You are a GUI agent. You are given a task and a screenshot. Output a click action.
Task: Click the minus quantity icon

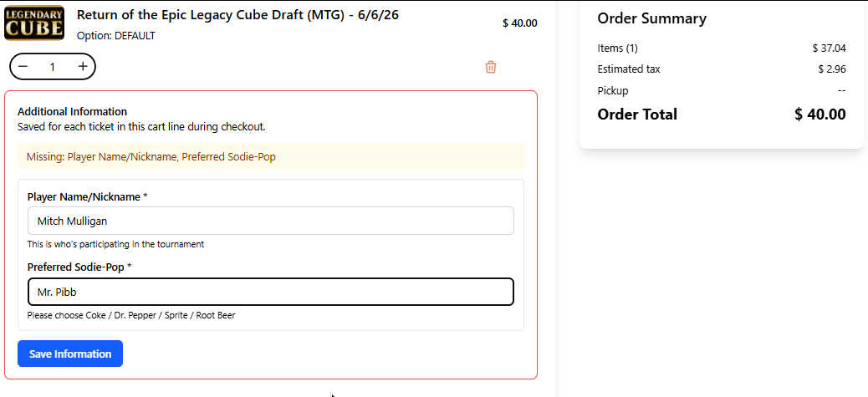pyautogui.click(x=23, y=66)
